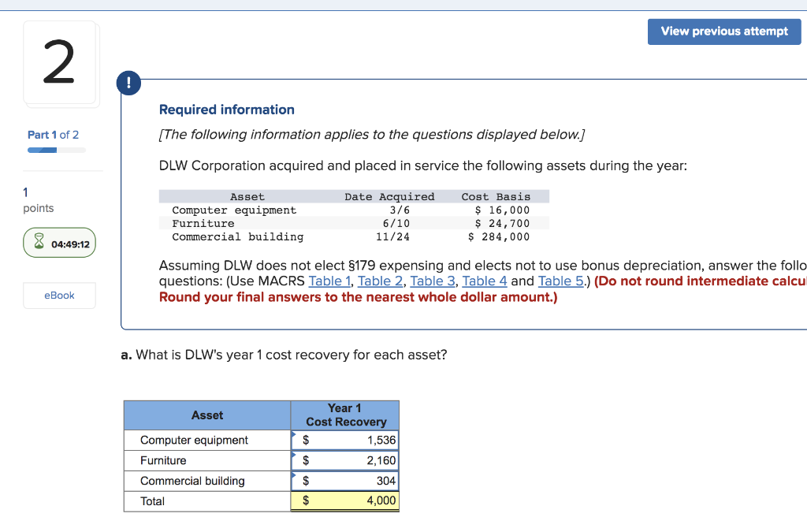This screenshot has height=532, width=807.
Task: Click the View previous attempt button
Action: (723, 32)
